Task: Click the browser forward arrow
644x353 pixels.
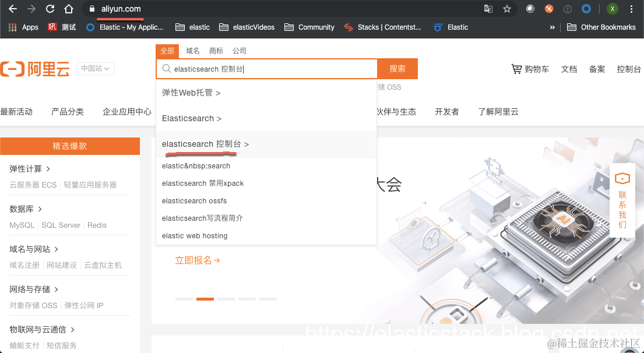Action: pos(31,9)
